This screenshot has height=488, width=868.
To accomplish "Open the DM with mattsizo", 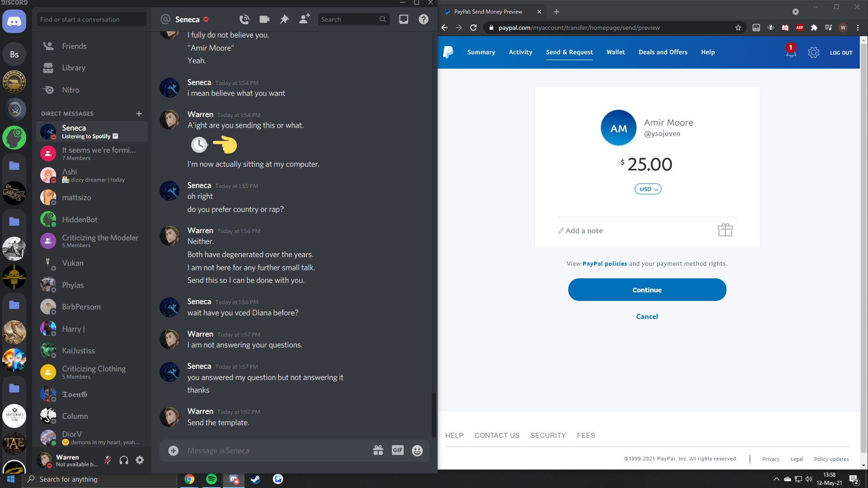I will tap(92, 197).
